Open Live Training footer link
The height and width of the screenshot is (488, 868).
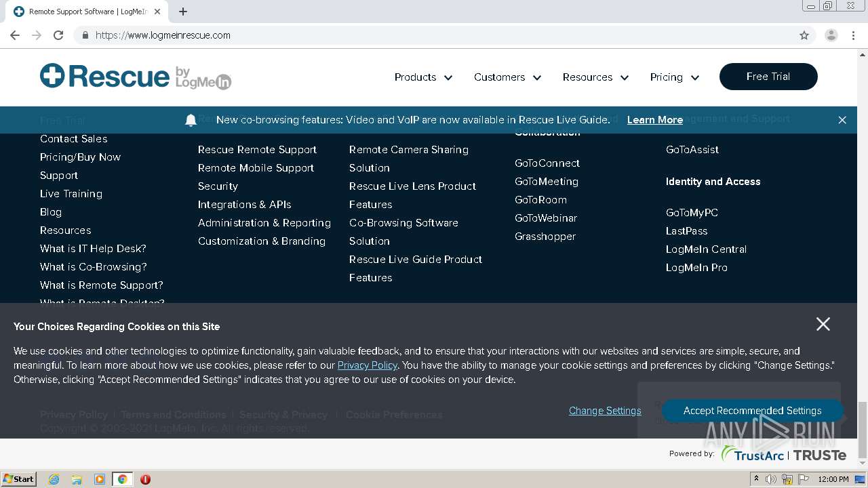pos(71,194)
